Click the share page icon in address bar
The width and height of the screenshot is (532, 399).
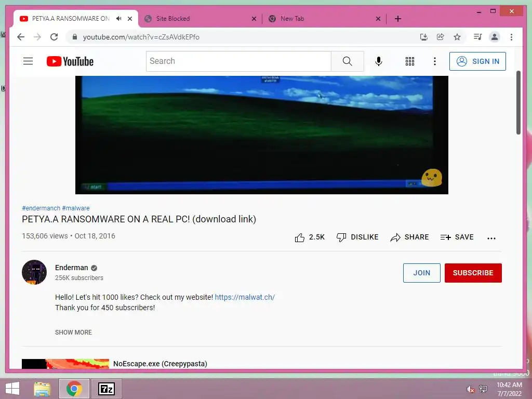(441, 37)
